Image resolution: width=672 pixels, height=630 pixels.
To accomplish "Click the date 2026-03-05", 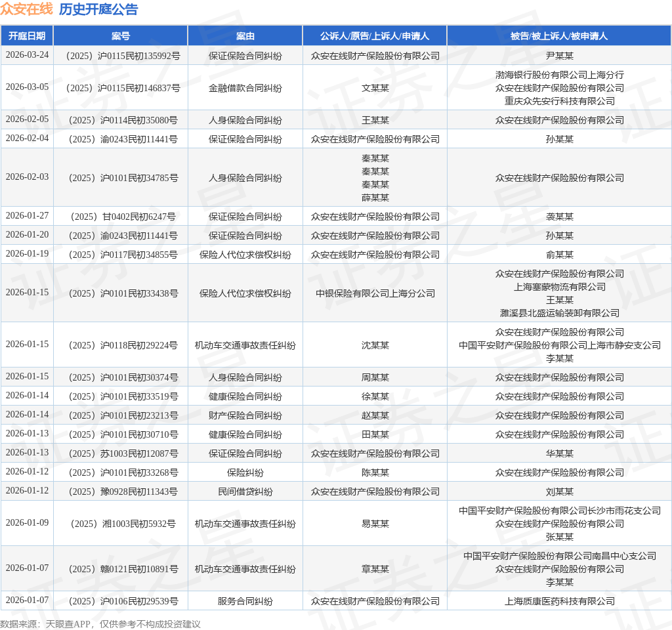I will (x=27, y=87).
